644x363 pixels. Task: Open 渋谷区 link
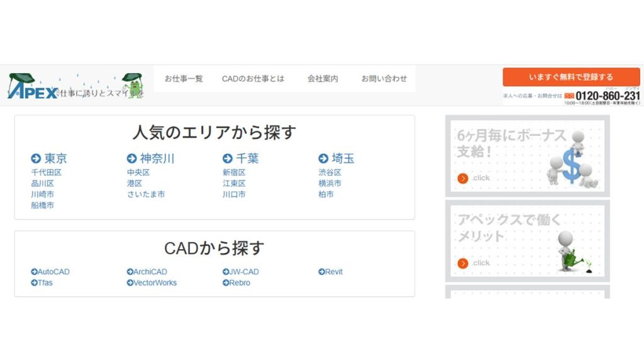(330, 172)
